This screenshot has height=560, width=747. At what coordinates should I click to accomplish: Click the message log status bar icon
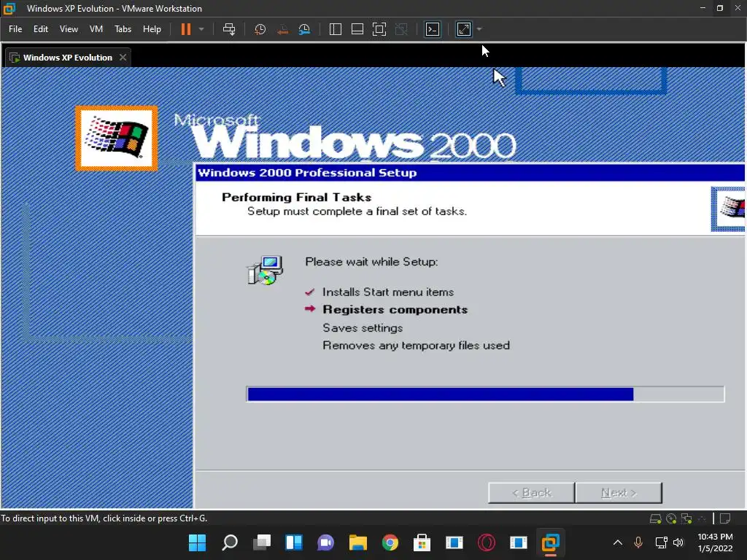(x=725, y=518)
